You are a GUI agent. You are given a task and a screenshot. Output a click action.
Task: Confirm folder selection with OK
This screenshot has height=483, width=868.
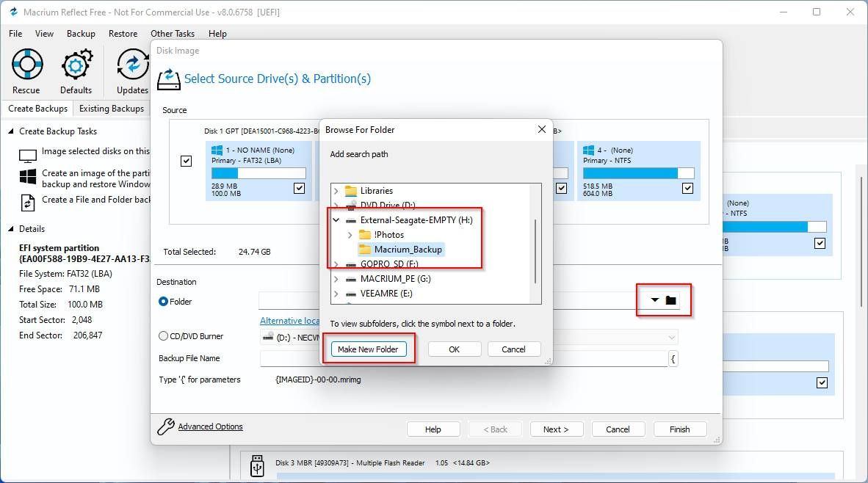[x=454, y=349]
